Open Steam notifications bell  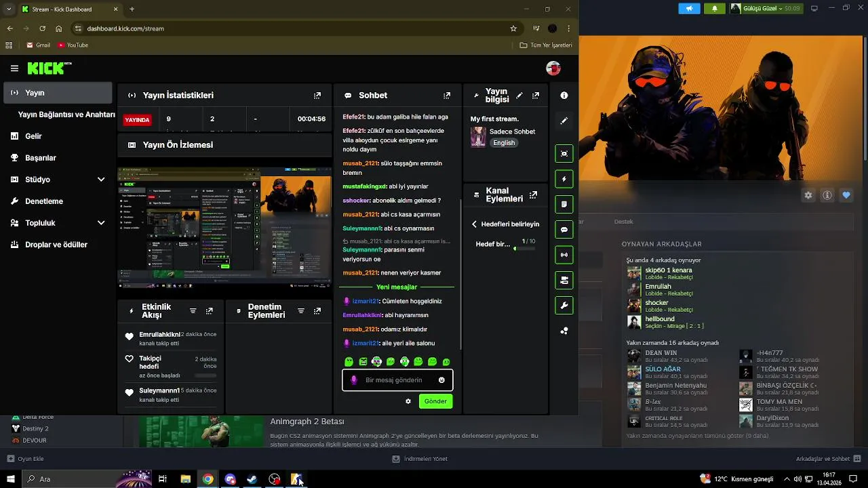coord(714,9)
